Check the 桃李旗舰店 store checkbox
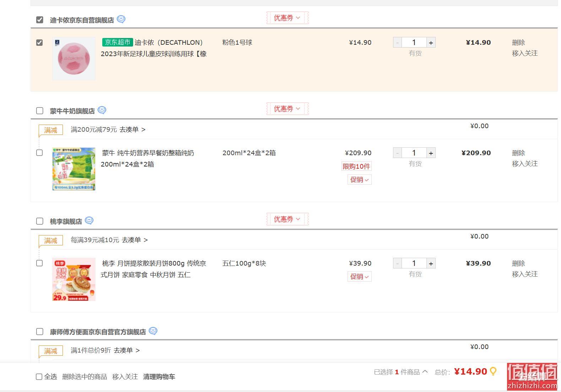561x392 pixels. click(x=40, y=221)
